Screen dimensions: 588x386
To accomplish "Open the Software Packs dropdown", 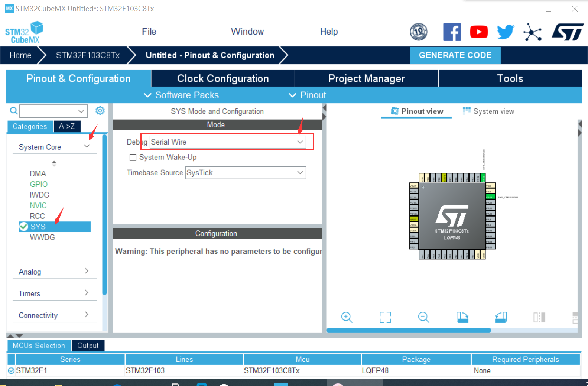I will tap(181, 95).
